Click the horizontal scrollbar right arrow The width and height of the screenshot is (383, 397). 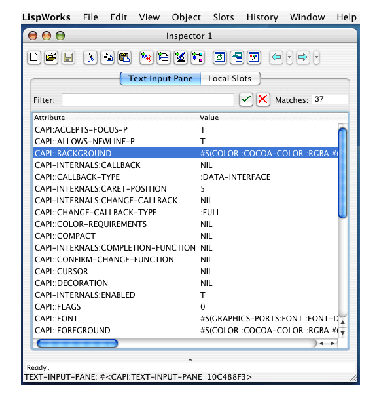pos(332,343)
